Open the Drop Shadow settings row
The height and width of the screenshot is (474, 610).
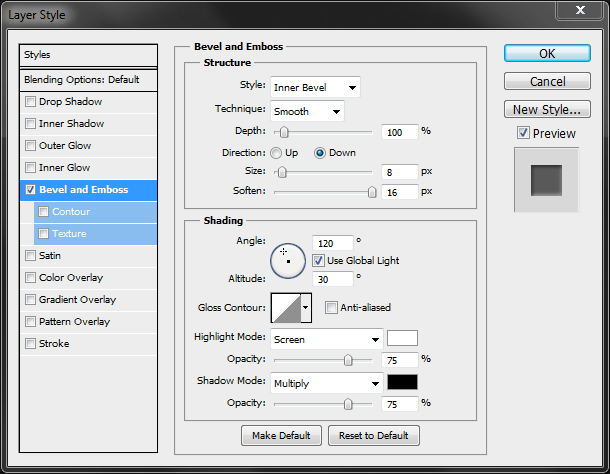88,102
